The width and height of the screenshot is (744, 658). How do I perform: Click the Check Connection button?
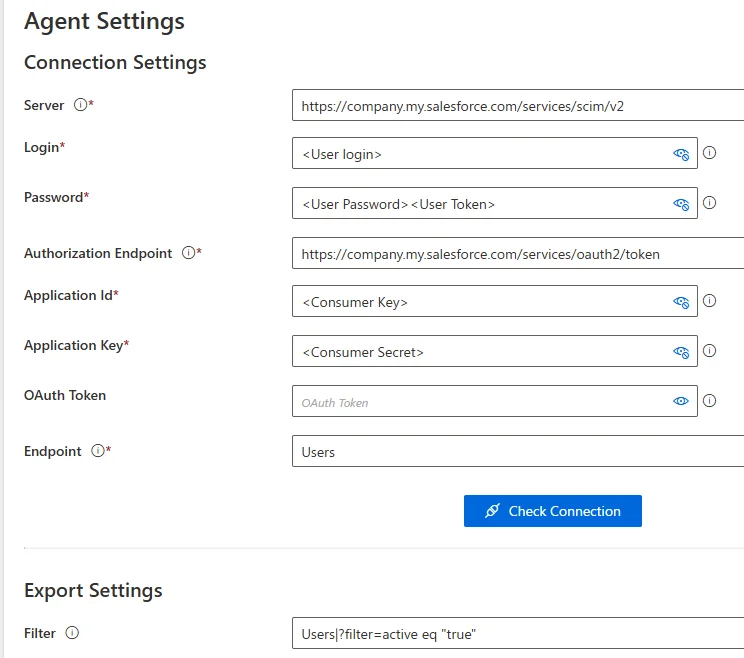(553, 511)
